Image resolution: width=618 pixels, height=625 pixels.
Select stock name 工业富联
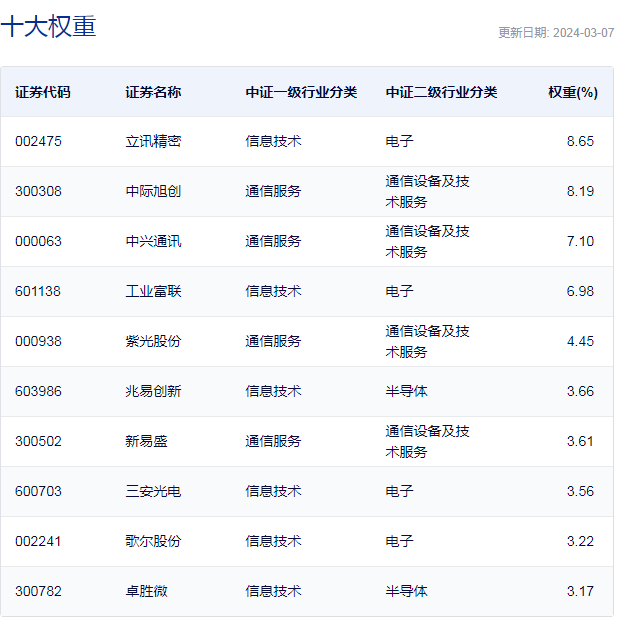coord(153,291)
